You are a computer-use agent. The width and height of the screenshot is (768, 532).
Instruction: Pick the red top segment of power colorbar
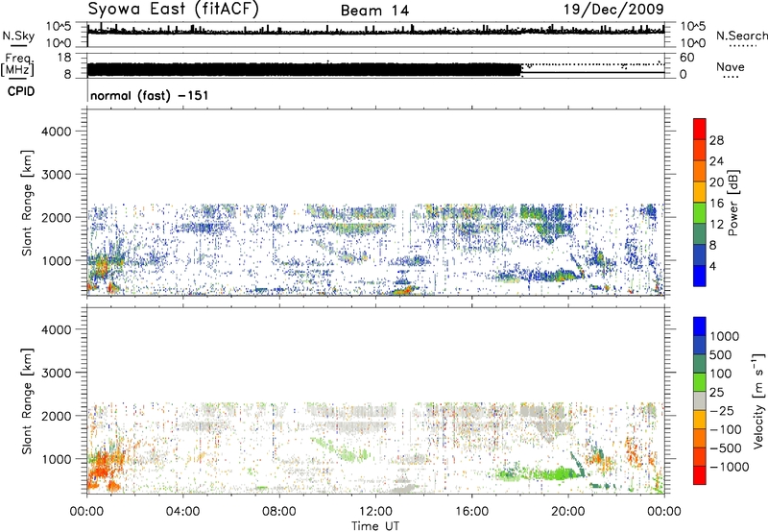tap(700, 129)
